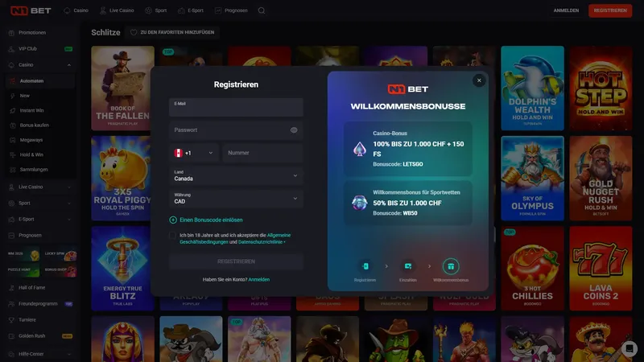Open the Währung CAD dropdown
644x362 pixels.
tap(236, 199)
